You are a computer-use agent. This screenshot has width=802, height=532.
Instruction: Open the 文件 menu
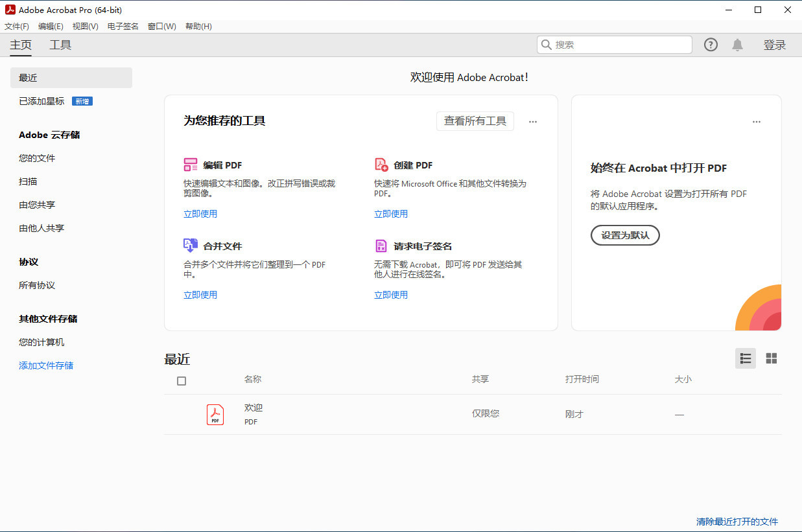click(x=17, y=26)
